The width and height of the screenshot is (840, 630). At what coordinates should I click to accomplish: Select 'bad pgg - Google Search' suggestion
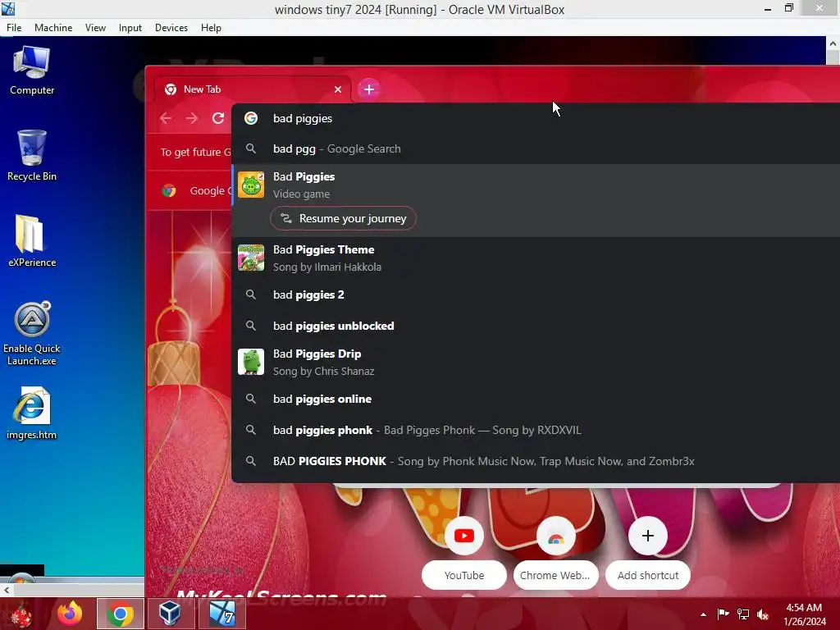coord(536,149)
